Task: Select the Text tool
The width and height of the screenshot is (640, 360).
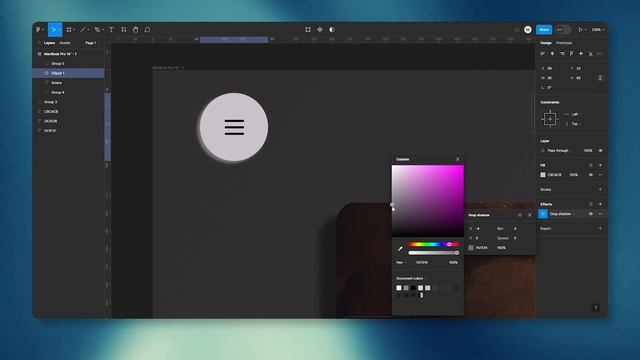Action: click(x=111, y=29)
